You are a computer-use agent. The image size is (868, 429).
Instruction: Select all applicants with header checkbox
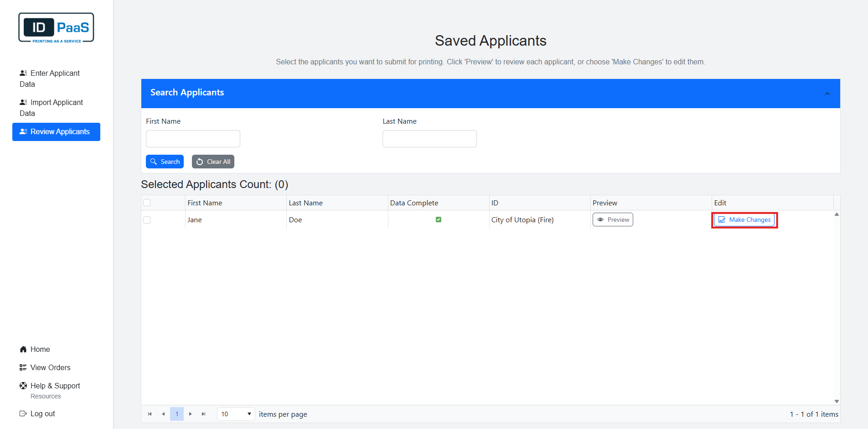pyautogui.click(x=147, y=203)
